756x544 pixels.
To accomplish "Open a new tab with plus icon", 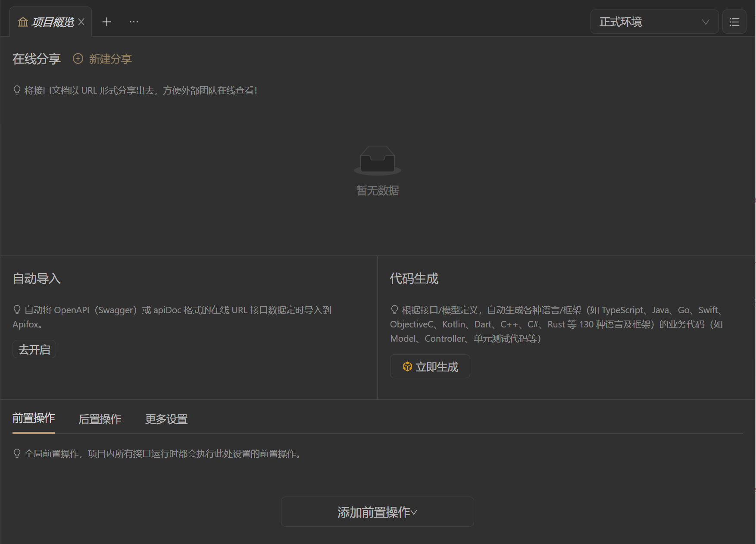I will coord(106,22).
